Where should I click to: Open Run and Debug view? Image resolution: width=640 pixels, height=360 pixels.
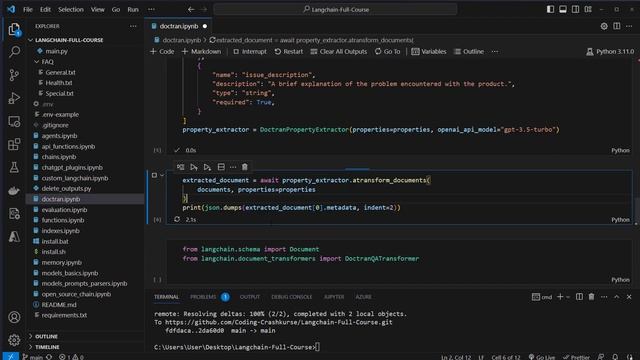click(x=14, y=98)
